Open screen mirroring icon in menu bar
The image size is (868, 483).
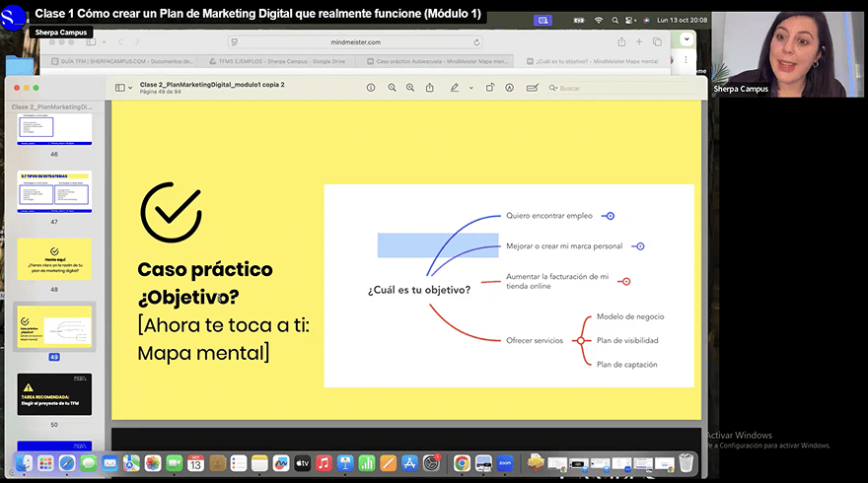[x=543, y=20]
